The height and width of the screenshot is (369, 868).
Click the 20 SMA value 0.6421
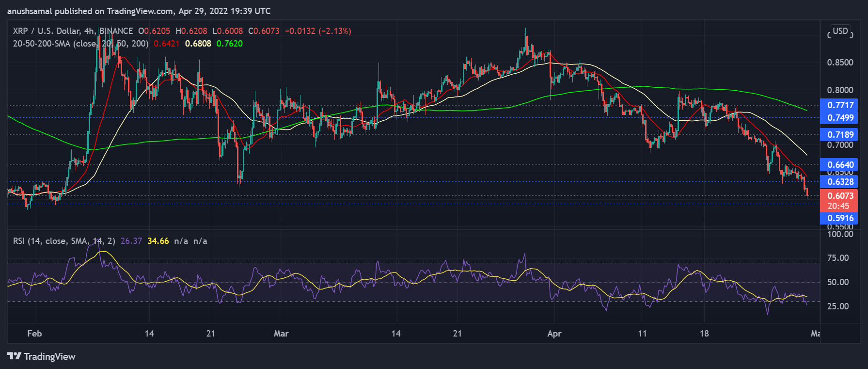(x=167, y=44)
